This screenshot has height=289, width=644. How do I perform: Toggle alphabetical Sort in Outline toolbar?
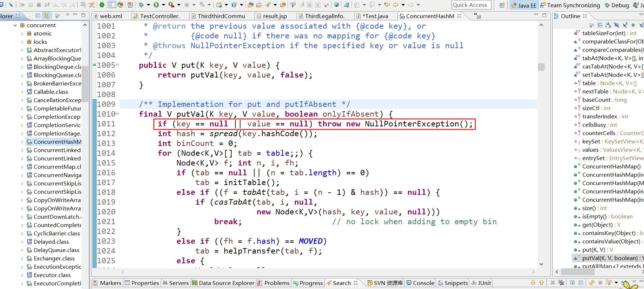(608, 25)
